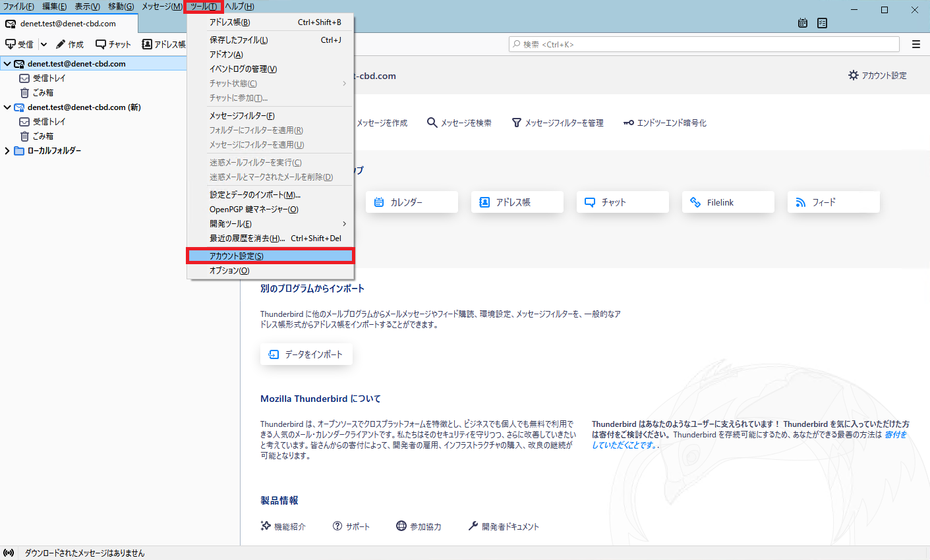
Task: Click the チャット toolbar button
Action: click(x=113, y=44)
